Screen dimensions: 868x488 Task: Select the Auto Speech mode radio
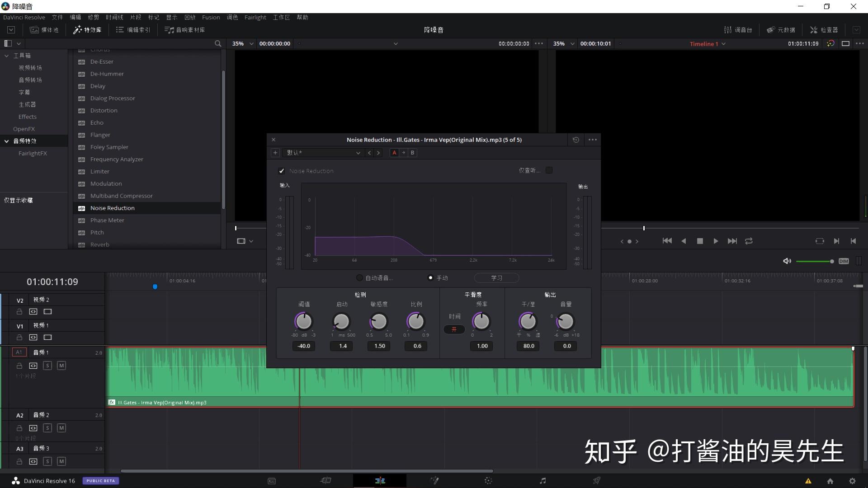[x=359, y=278]
